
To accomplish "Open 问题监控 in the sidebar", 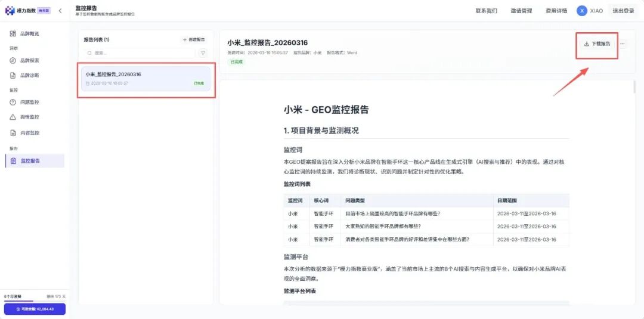I will click(30, 102).
